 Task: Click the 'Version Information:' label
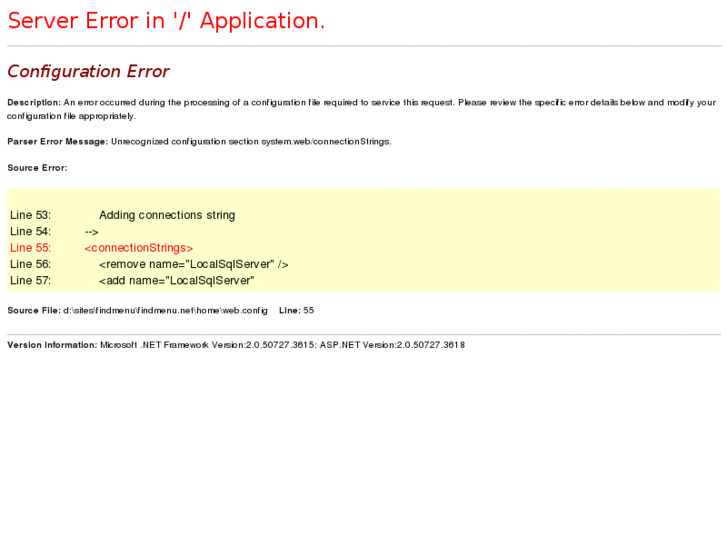(x=52, y=345)
